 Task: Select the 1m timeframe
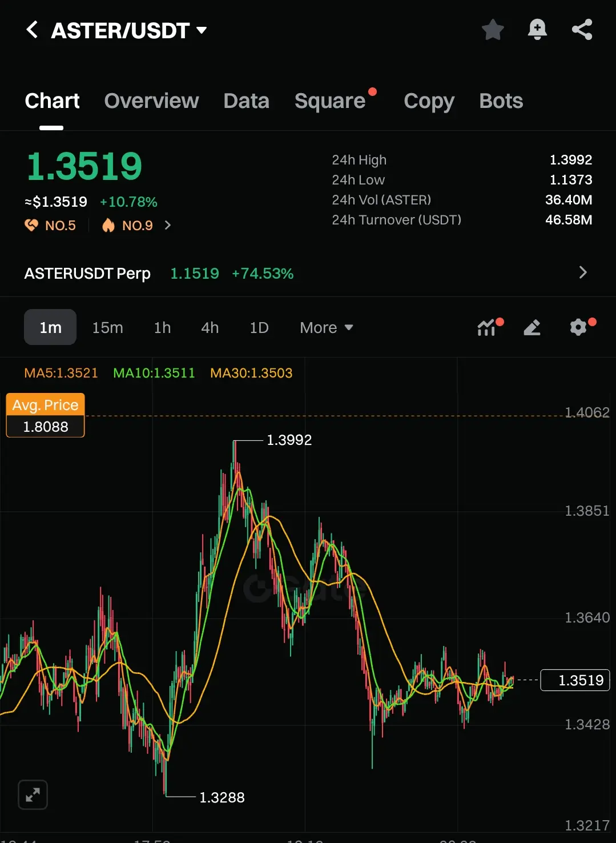(x=50, y=327)
